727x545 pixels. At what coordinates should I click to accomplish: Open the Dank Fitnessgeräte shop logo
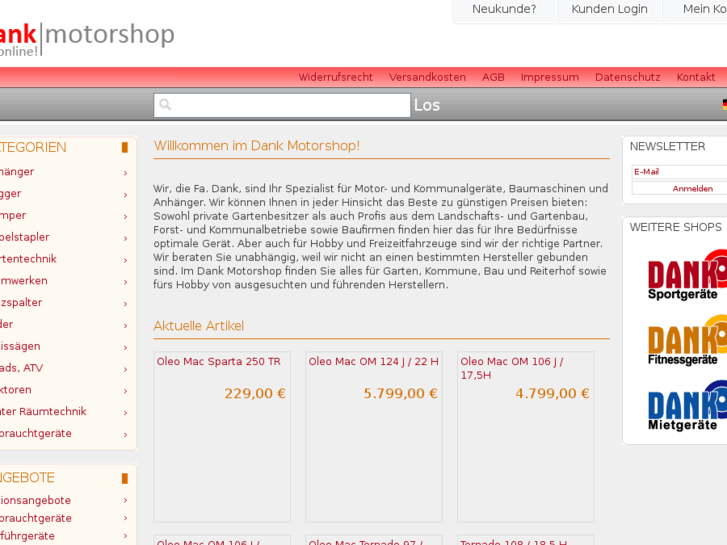(x=687, y=340)
